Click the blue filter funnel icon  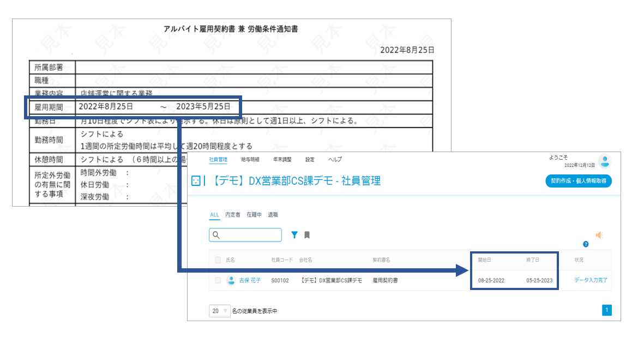point(294,235)
